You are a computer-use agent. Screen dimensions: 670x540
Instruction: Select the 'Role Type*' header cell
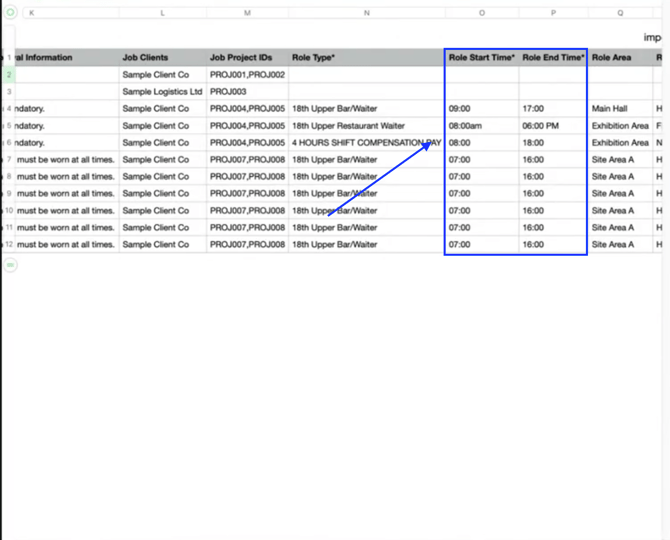366,58
